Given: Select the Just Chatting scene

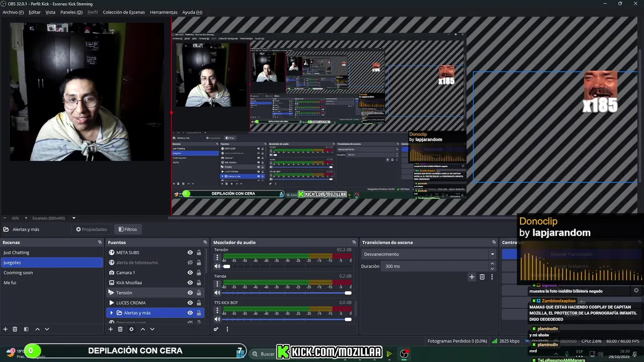Looking at the screenshot, I should point(52,252).
